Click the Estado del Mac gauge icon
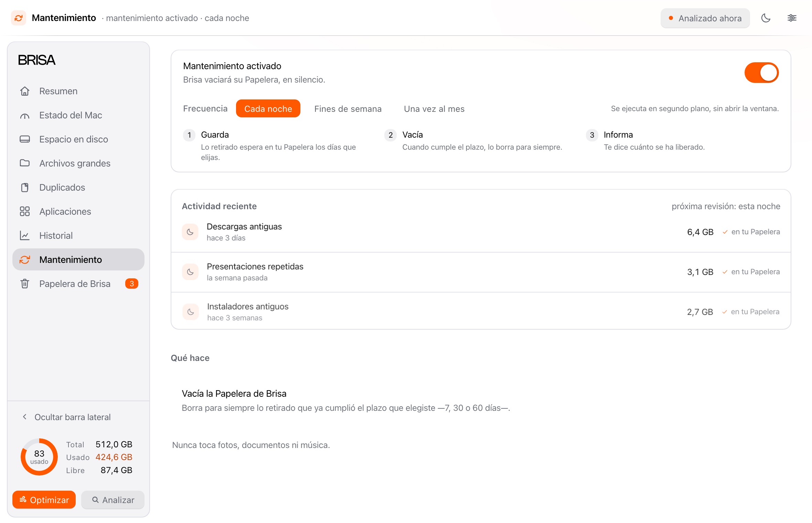Screen dimensions: 812x523 (x=25, y=115)
